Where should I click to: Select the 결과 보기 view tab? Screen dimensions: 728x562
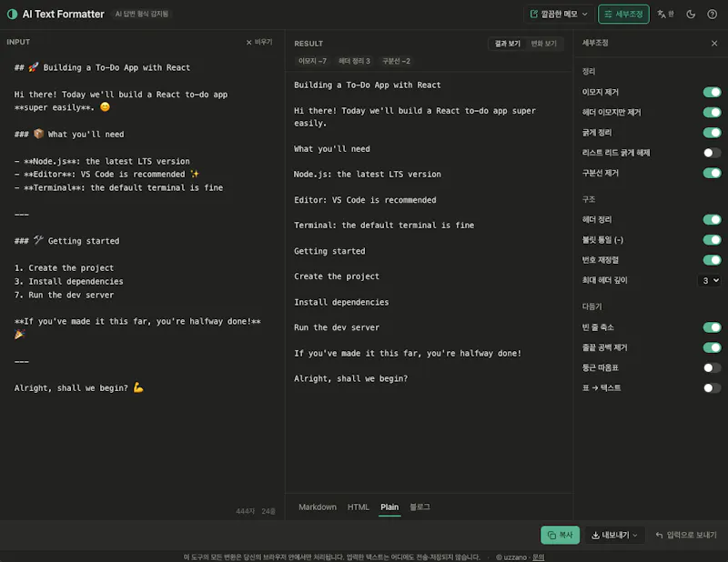coord(507,44)
